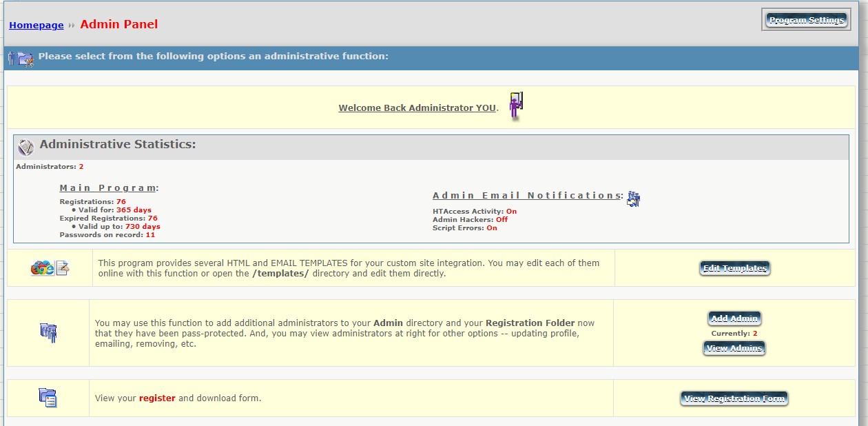Click the Admin Hackers Off status
This screenshot has height=426, width=868.
pos(502,219)
